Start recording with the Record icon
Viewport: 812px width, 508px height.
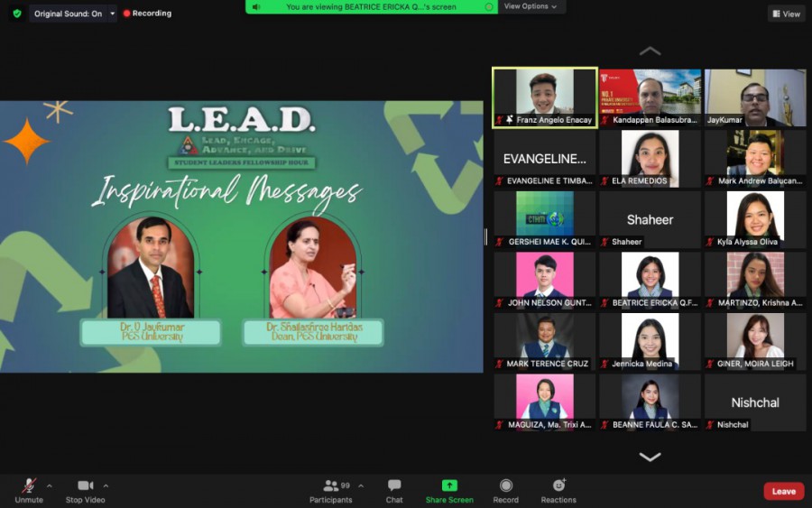505,485
